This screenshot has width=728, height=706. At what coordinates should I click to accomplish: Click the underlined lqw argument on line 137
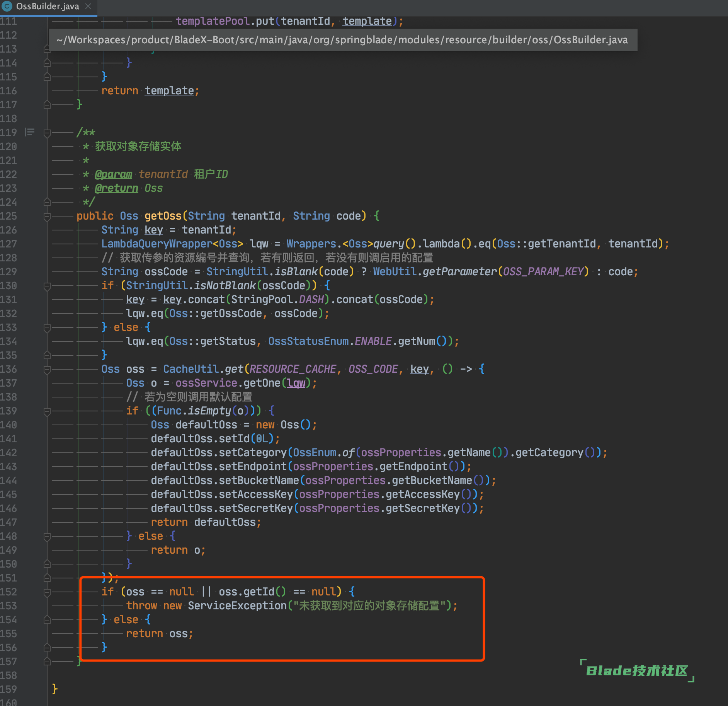tap(296, 383)
